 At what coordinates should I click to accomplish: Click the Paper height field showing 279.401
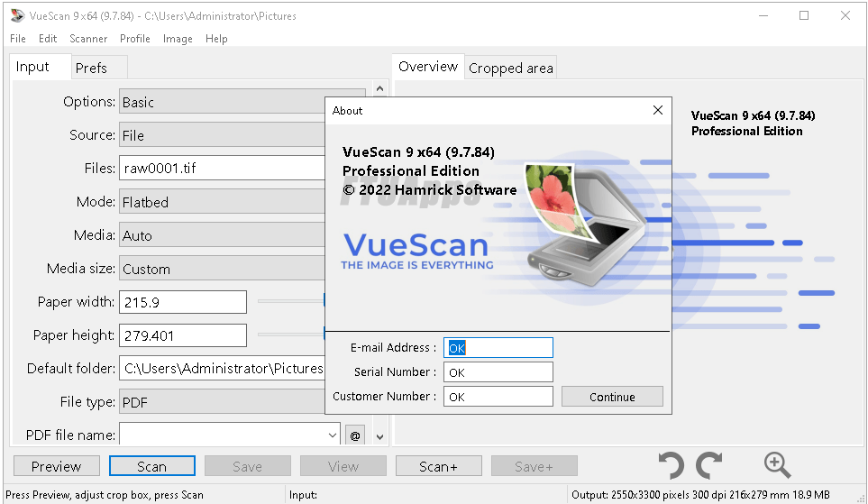click(183, 335)
